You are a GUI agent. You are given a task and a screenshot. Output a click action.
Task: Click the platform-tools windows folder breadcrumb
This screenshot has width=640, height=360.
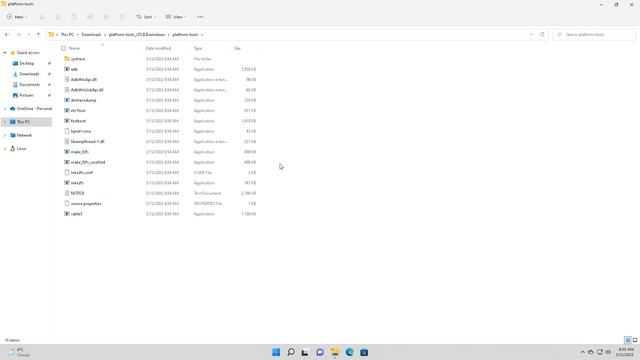click(x=137, y=35)
